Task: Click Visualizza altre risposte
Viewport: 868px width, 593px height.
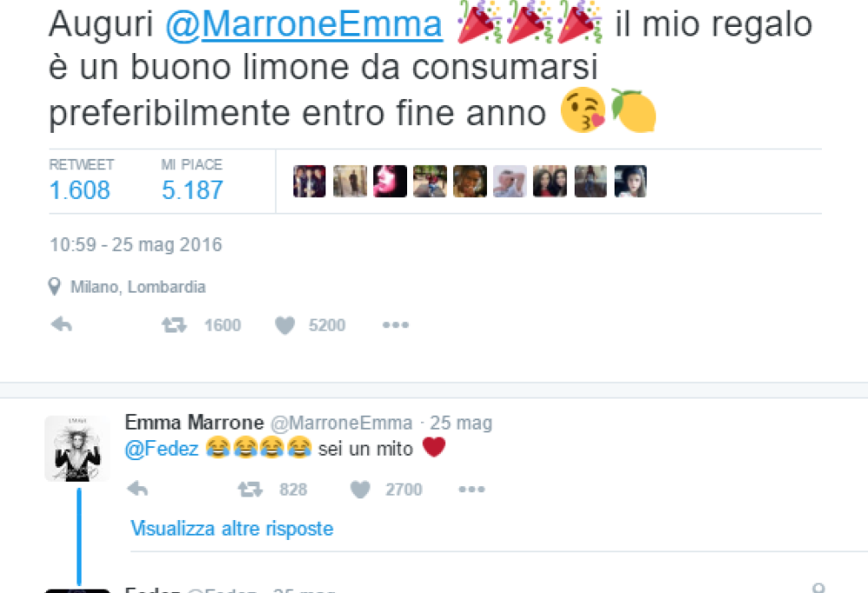Action: coord(232,529)
